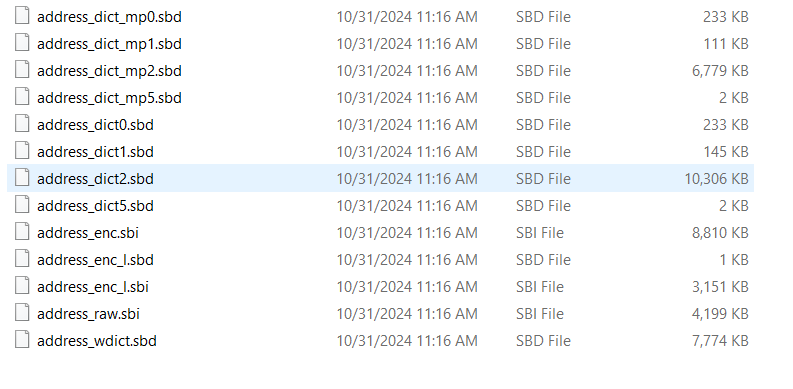This screenshot has height=389, width=793.
Task: Click the icon of highlighted address_dict2.sbd
Action: 22,178
